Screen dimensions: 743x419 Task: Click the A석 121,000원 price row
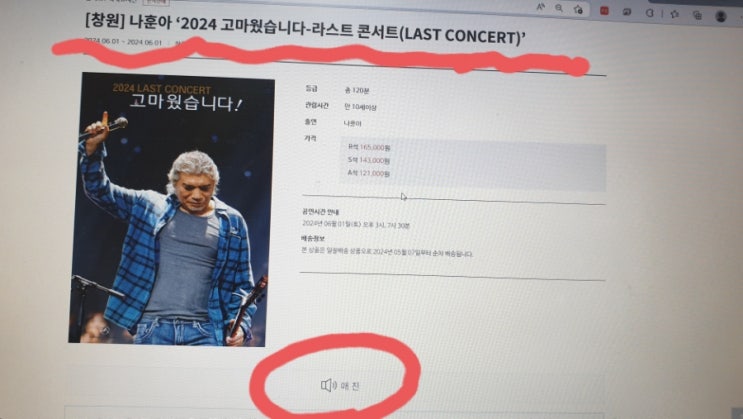click(x=369, y=173)
